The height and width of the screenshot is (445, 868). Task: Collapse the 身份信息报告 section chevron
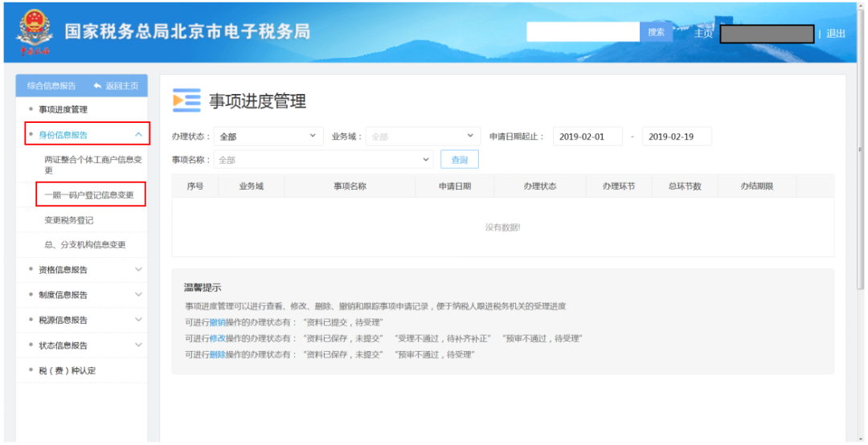click(x=138, y=134)
